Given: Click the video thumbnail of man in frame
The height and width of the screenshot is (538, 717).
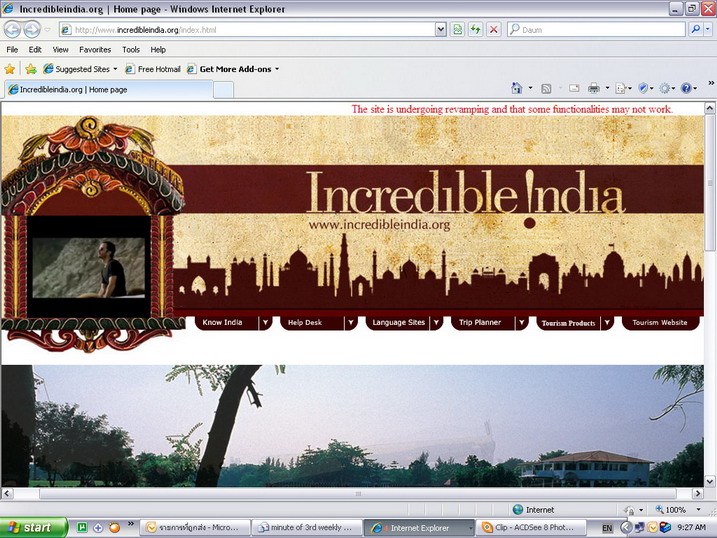Looking at the screenshot, I should 89,268.
